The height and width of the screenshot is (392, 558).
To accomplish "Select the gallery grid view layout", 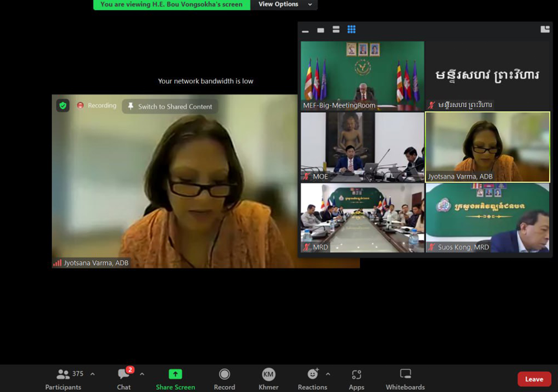I will [351, 30].
